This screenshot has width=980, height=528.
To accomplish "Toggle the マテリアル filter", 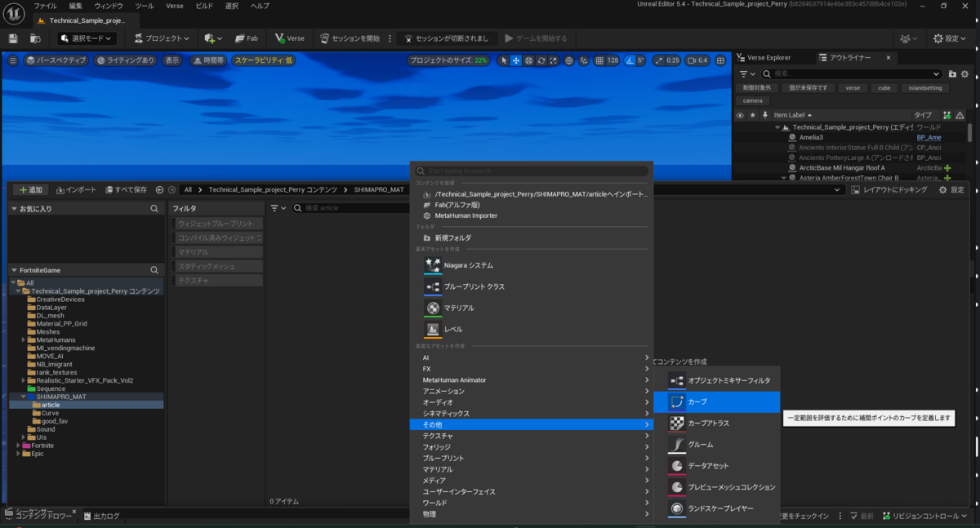I will pos(217,251).
